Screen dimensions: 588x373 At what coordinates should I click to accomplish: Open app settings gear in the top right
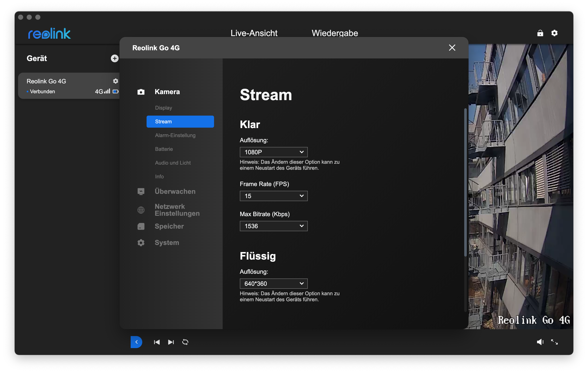point(554,33)
